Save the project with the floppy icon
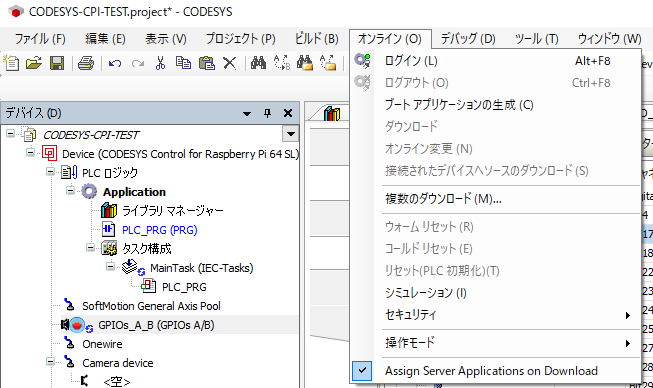The width and height of the screenshot is (653, 388). click(x=57, y=63)
